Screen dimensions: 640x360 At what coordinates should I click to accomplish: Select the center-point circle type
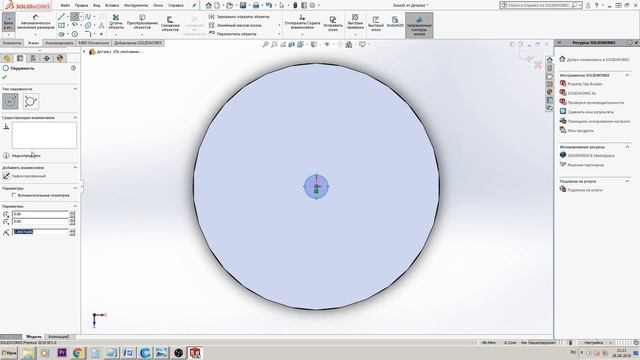click(x=10, y=101)
